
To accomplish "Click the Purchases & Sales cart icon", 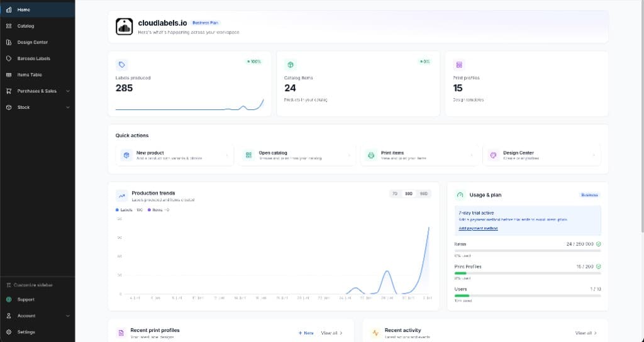I will (9, 91).
